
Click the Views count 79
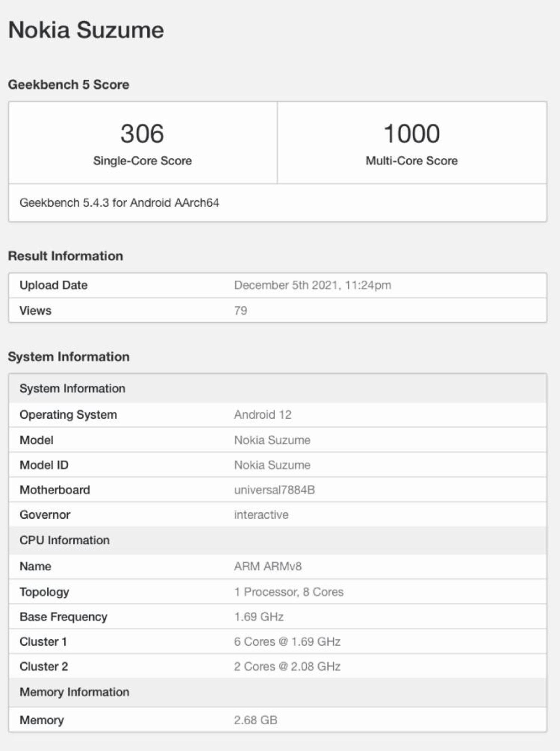tap(240, 310)
